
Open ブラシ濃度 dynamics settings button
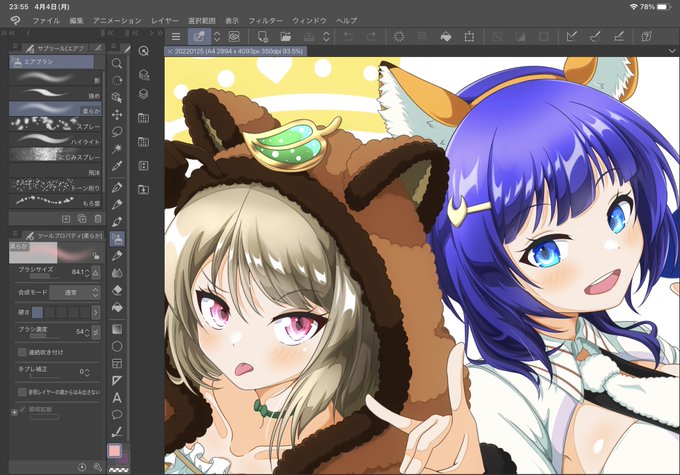[96, 332]
